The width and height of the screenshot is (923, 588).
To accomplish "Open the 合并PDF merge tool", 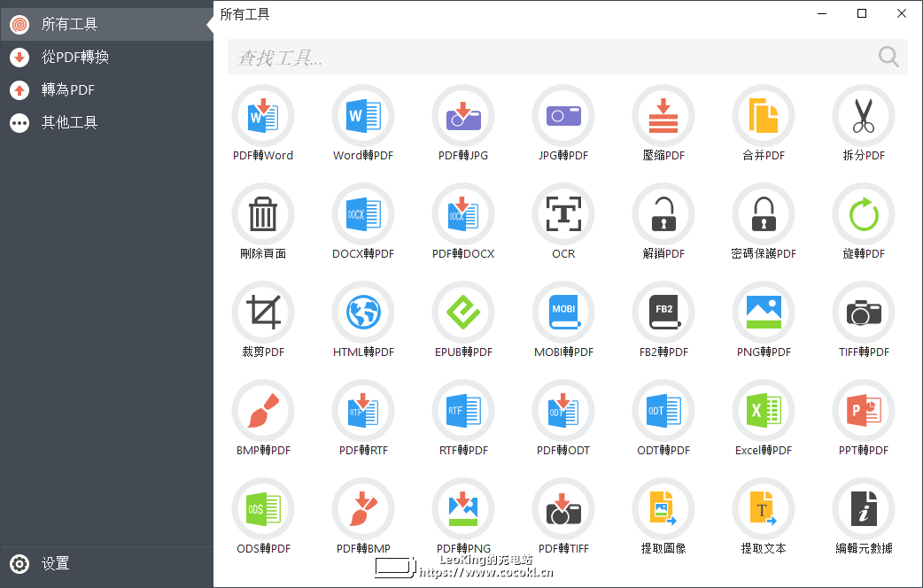I will click(763, 116).
